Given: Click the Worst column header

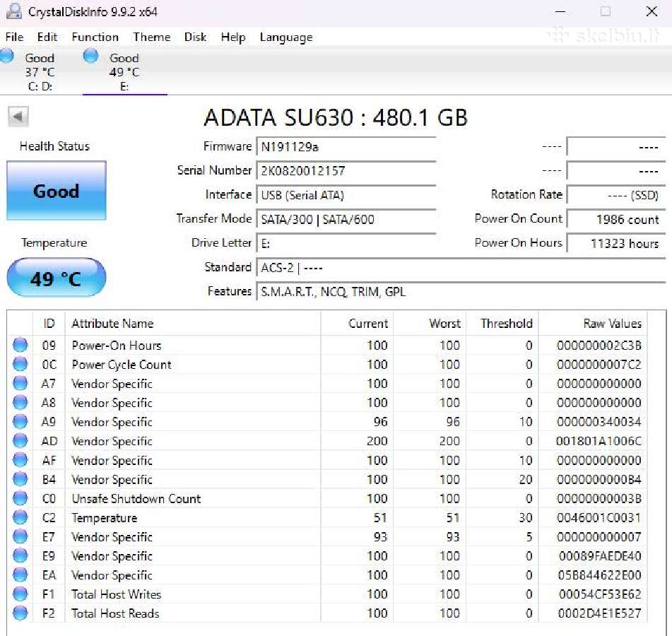Looking at the screenshot, I should 430,323.
